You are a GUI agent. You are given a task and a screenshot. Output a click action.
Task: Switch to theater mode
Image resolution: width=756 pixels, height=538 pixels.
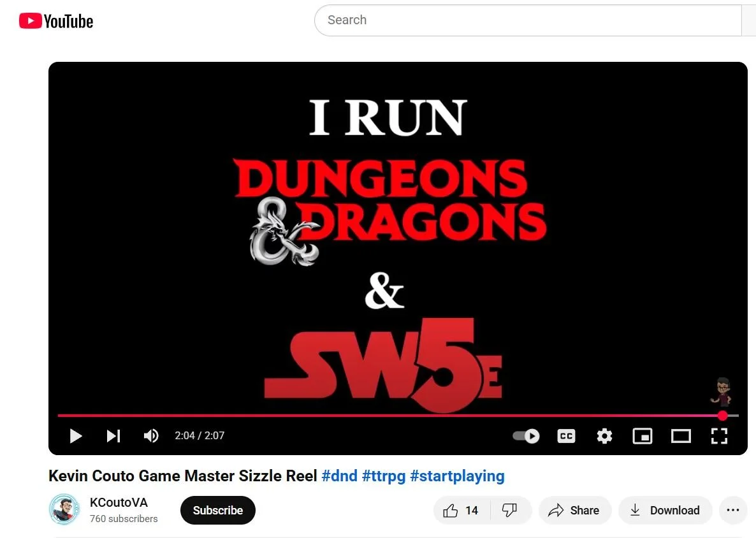(681, 436)
